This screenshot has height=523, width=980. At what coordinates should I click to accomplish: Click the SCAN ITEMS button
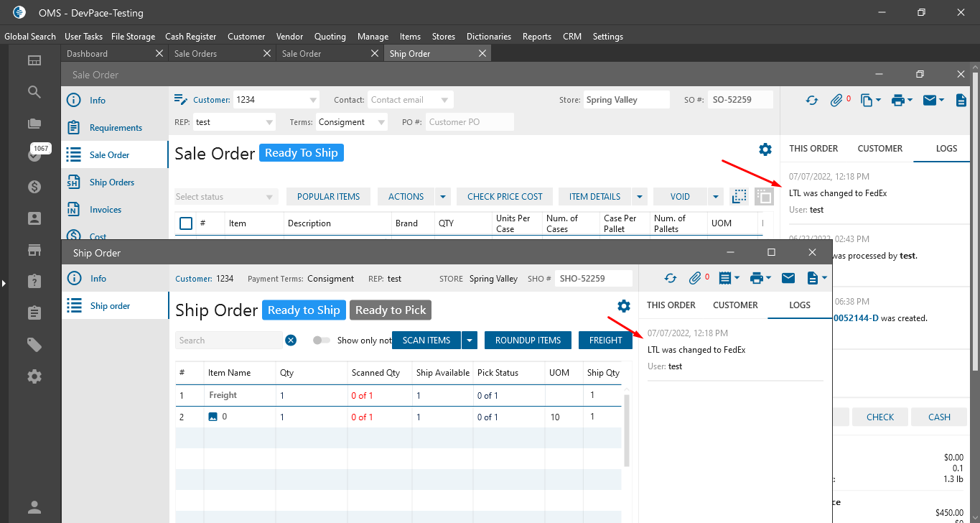pos(426,341)
